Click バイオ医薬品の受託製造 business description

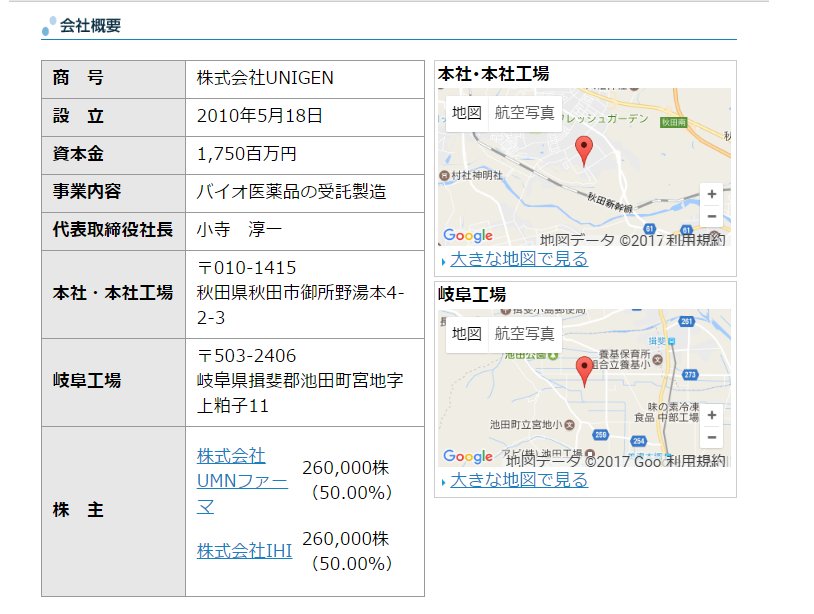point(291,192)
